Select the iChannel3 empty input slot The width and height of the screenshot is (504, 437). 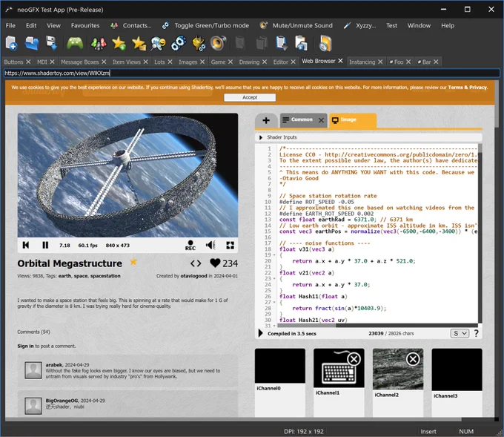coord(457,369)
